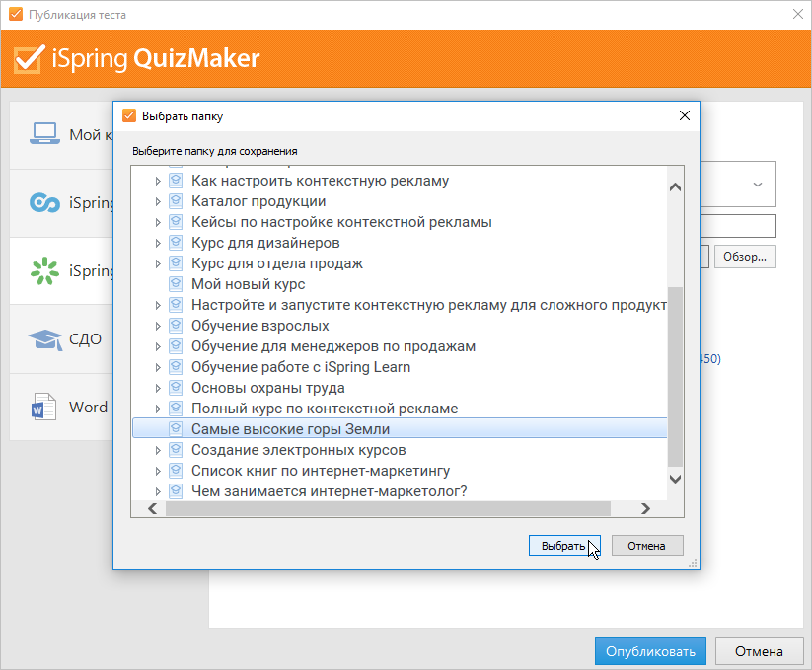Click the iSpring QuizMaker logo checkmark
Image resolution: width=812 pixels, height=670 pixels.
[x=28, y=59]
